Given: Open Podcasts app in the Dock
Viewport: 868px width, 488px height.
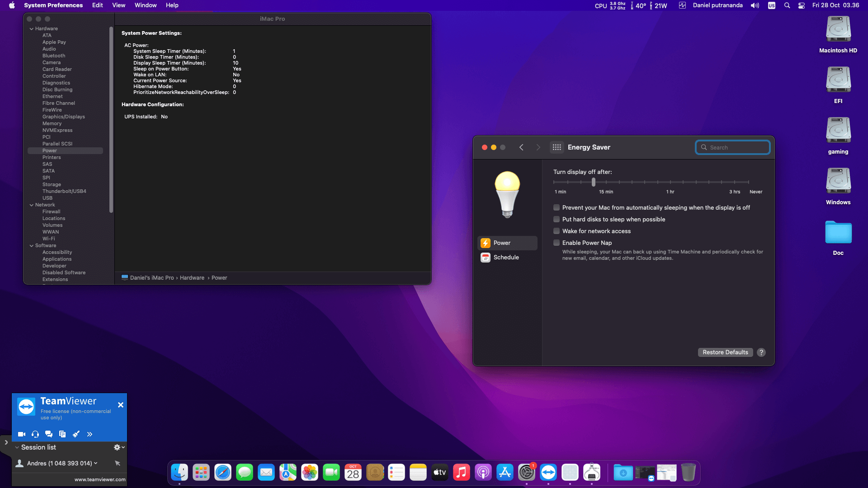Looking at the screenshot, I should click(x=483, y=473).
